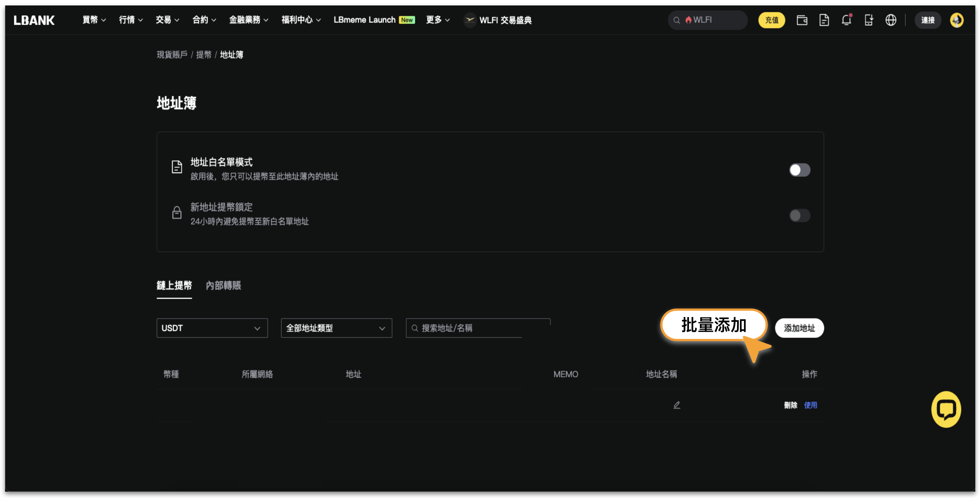Toggle the 新地址提幣鎖定 switch
Image resolution: width=980 pixels, height=498 pixels.
(799, 215)
